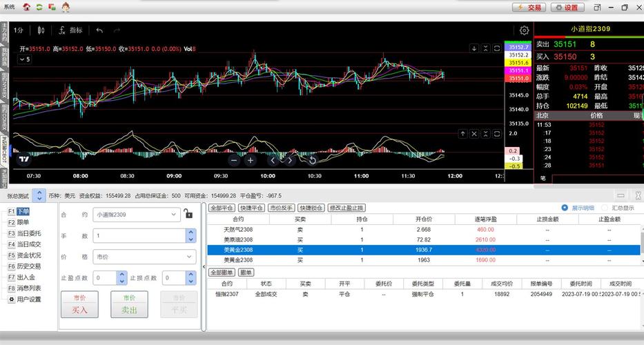
Task: Open F5 资金状况 item
Action: pyautogui.click(x=25, y=255)
